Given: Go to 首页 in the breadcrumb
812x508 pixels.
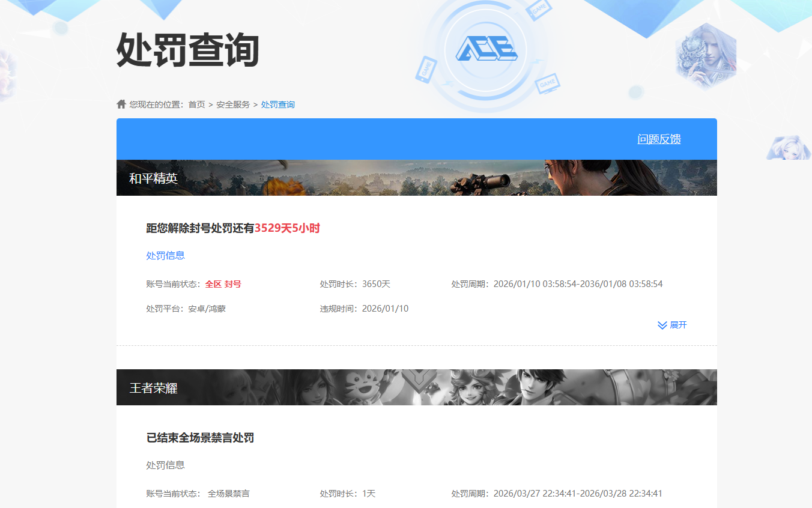Looking at the screenshot, I should pos(196,104).
